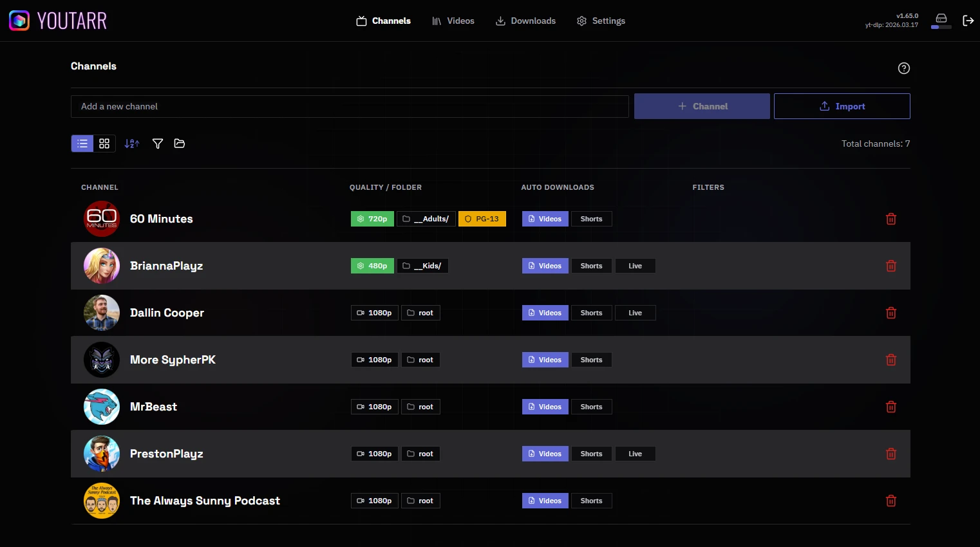Toggle Shorts auto download for 60 Minutes
Screen dimensions: 980x547
click(x=592, y=219)
